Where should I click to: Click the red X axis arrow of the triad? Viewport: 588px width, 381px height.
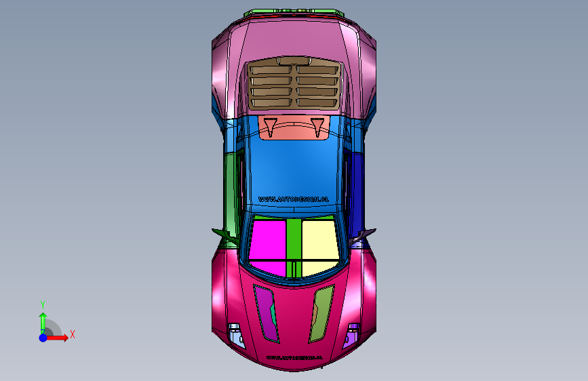pyautogui.click(x=57, y=338)
